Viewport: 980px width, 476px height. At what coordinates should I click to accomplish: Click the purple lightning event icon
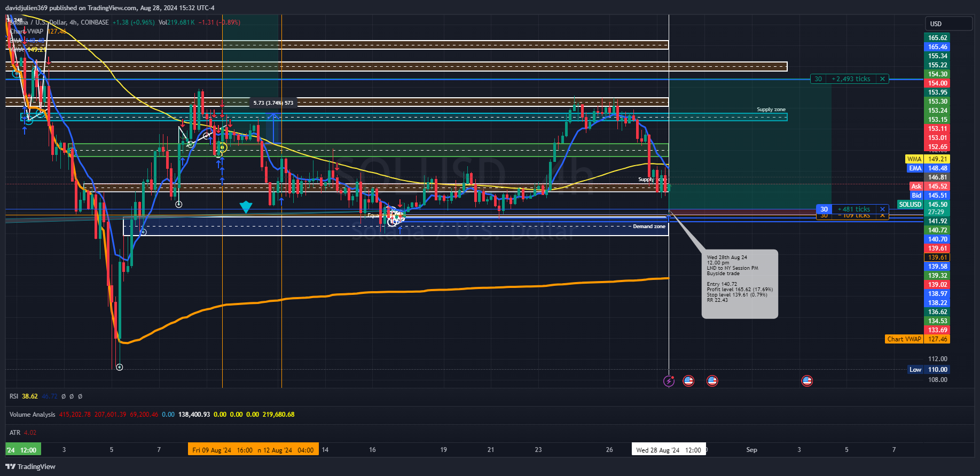point(669,381)
